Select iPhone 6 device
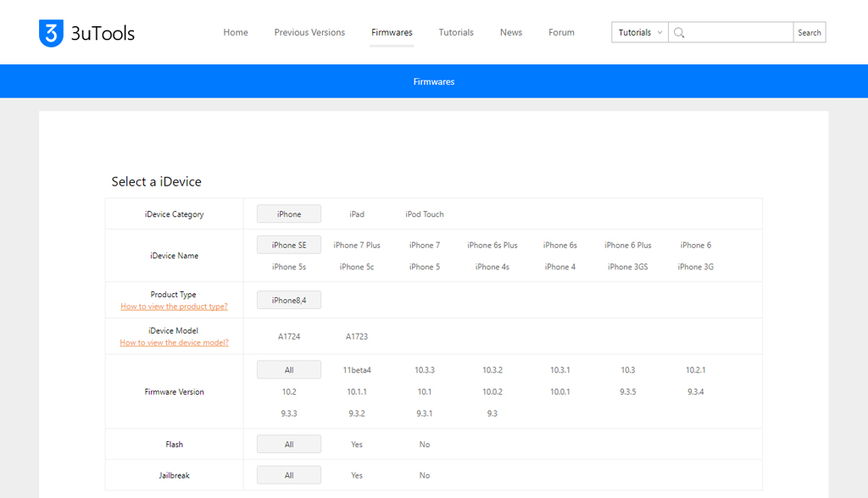Viewport: 868px width, 498px height. coord(696,245)
